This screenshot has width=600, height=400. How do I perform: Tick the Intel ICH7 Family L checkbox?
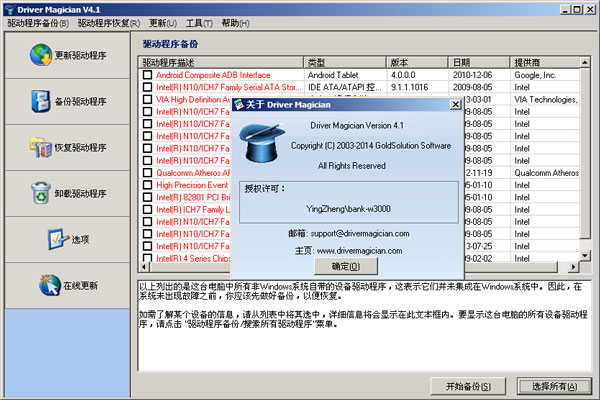tap(147, 210)
